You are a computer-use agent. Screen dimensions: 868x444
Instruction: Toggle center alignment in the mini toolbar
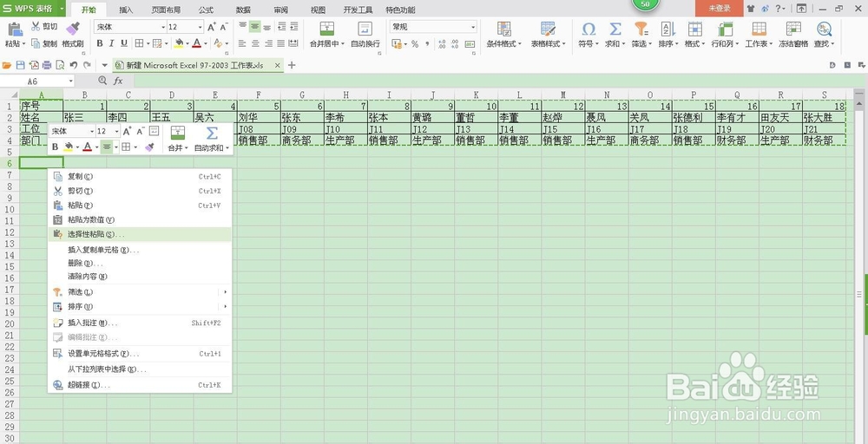pos(108,147)
